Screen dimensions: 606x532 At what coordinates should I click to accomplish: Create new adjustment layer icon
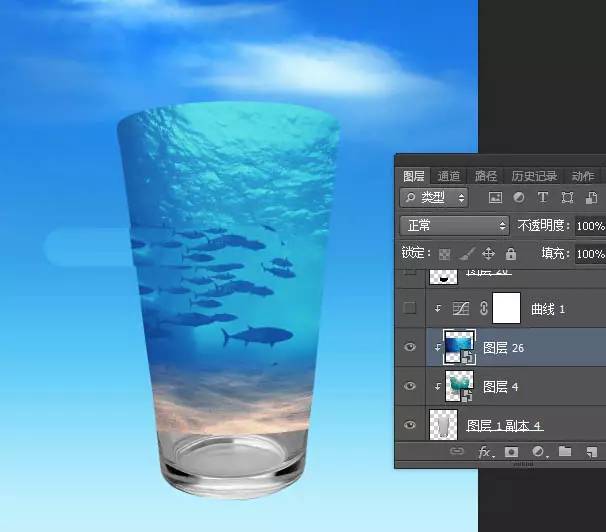(539, 452)
